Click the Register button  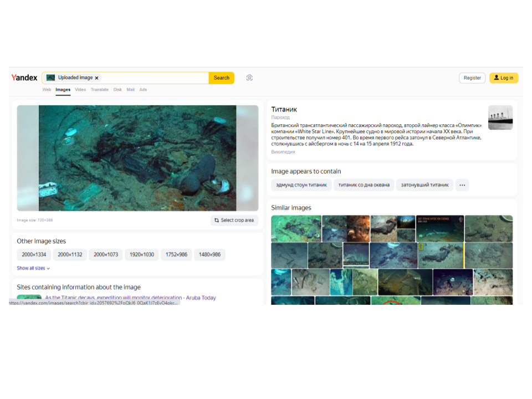[x=472, y=78]
